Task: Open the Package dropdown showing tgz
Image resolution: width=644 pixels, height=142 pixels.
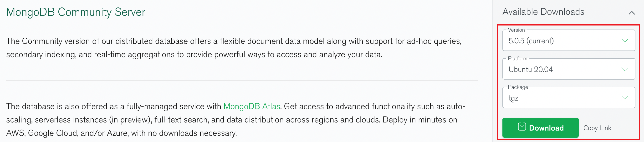Action: tap(568, 98)
